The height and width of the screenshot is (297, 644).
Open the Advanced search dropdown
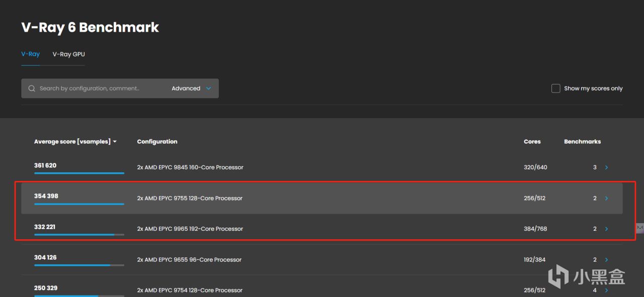tap(191, 88)
